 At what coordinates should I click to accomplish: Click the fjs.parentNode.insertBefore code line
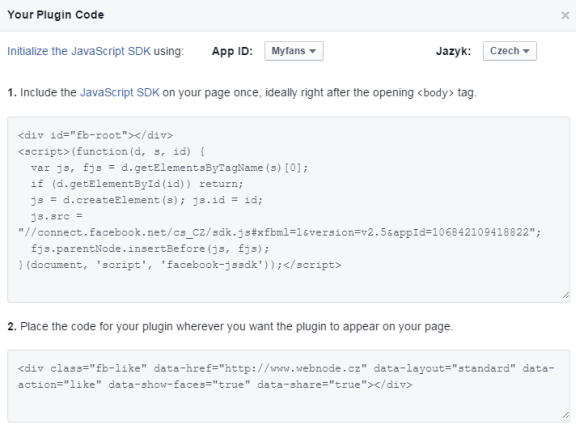(x=150, y=248)
